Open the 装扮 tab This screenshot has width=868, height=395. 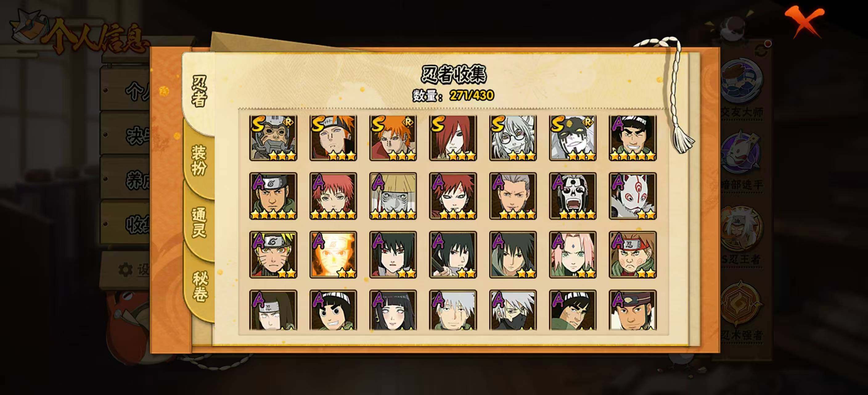pyautogui.click(x=199, y=160)
